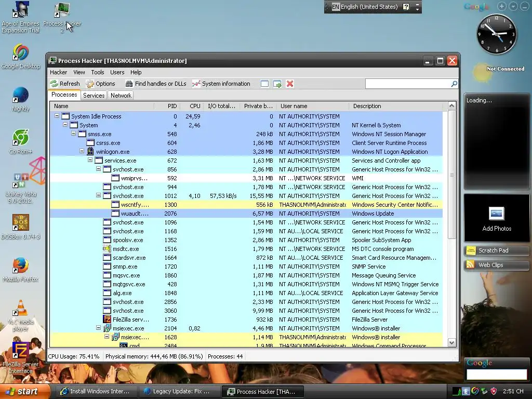Sort by the CPU column header
Viewport: 532px width, 399px height.
click(x=191, y=106)
